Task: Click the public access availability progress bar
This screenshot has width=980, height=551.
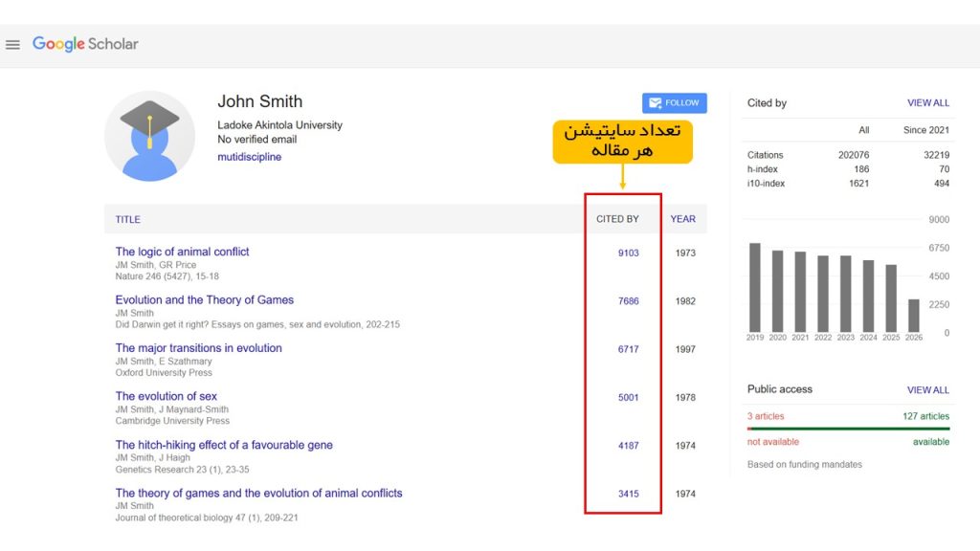Action: [x=848, y=429]
